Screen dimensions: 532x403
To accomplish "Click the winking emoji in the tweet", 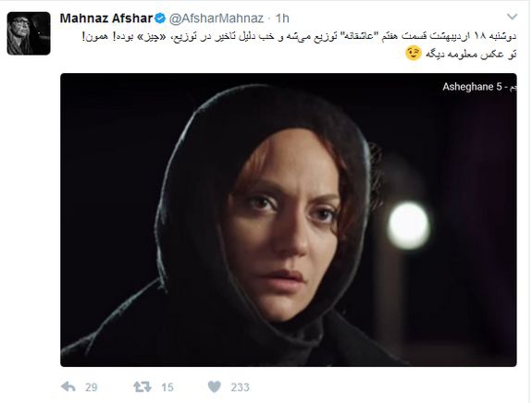I will (414, 53).
